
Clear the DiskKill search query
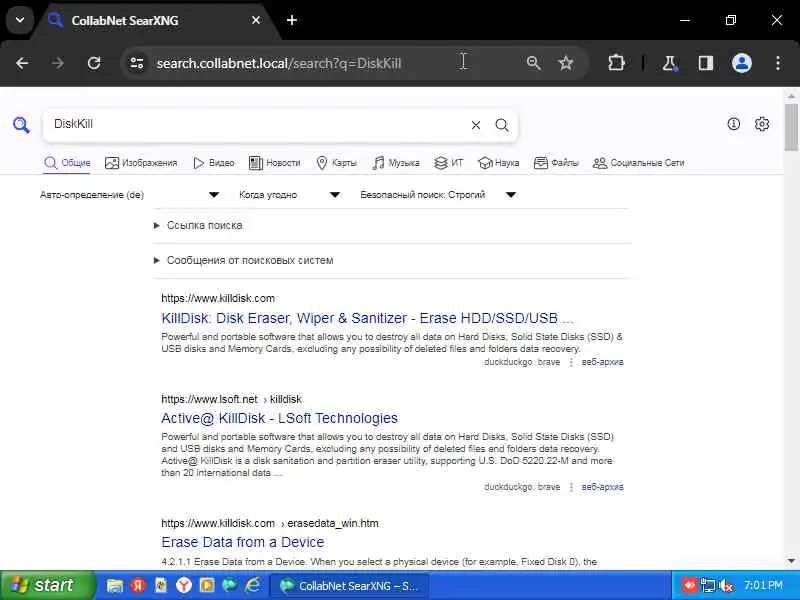476,125
